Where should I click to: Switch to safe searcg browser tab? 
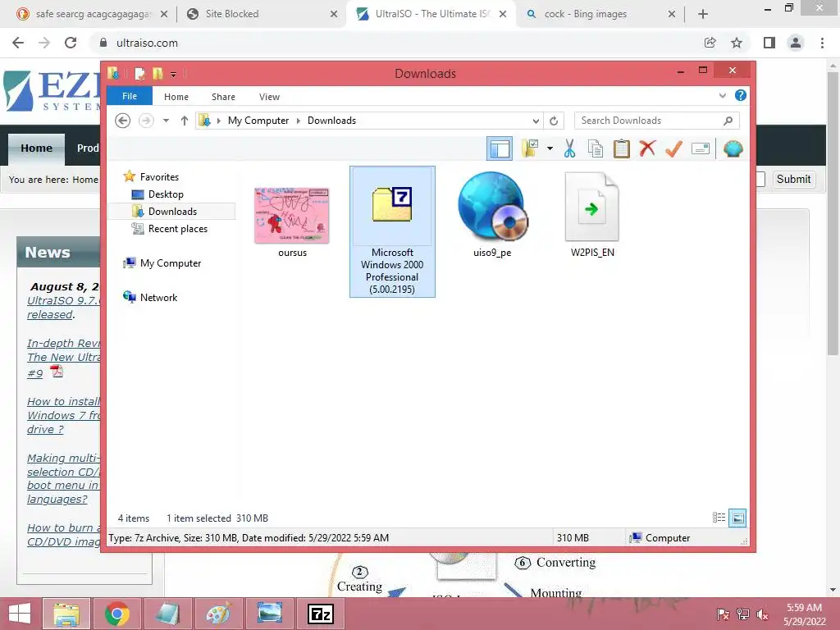tap(92, 14)
